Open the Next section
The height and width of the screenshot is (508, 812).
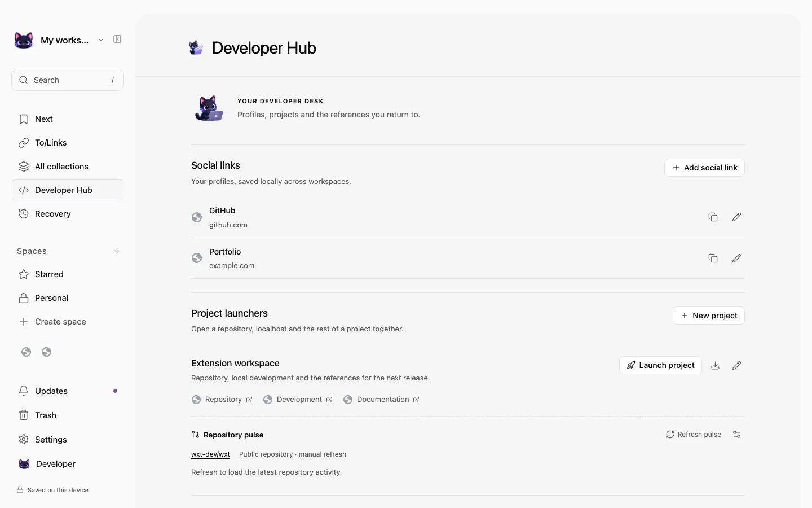(x=68, y=119)
